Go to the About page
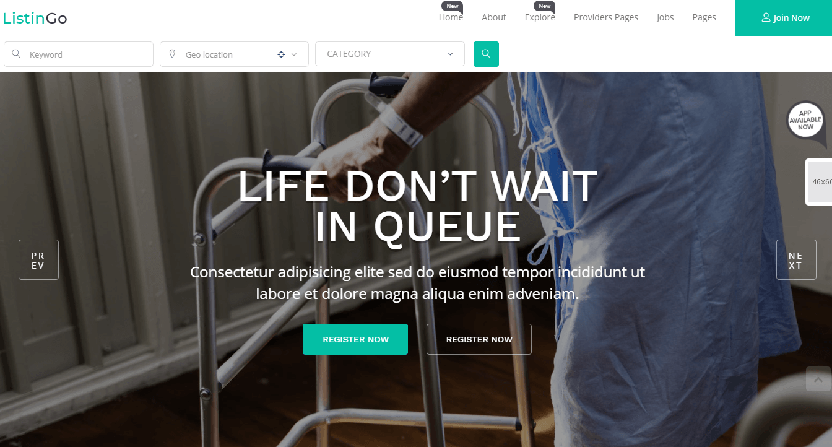Image resolution: width=832 pixels, height=447 pixels. [x=493, y=17]
